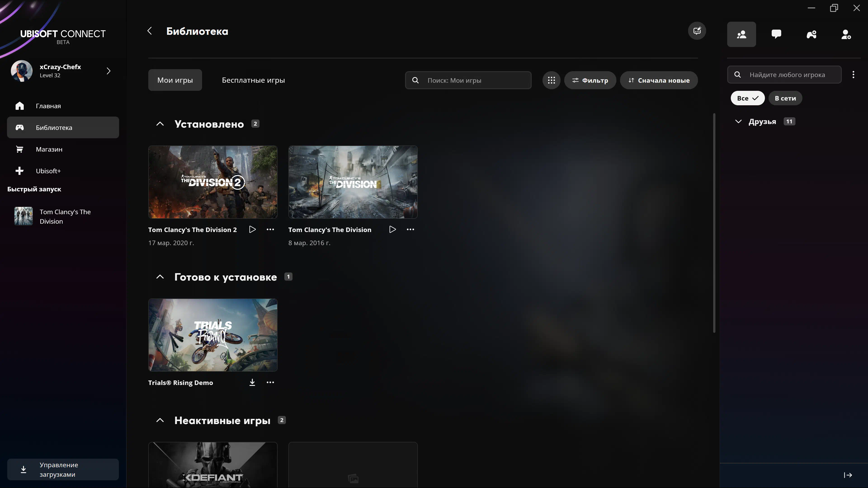This screenshot has width=868, height=488.
Task: Open more options for The Division
Action: click(x=410, y=229)
